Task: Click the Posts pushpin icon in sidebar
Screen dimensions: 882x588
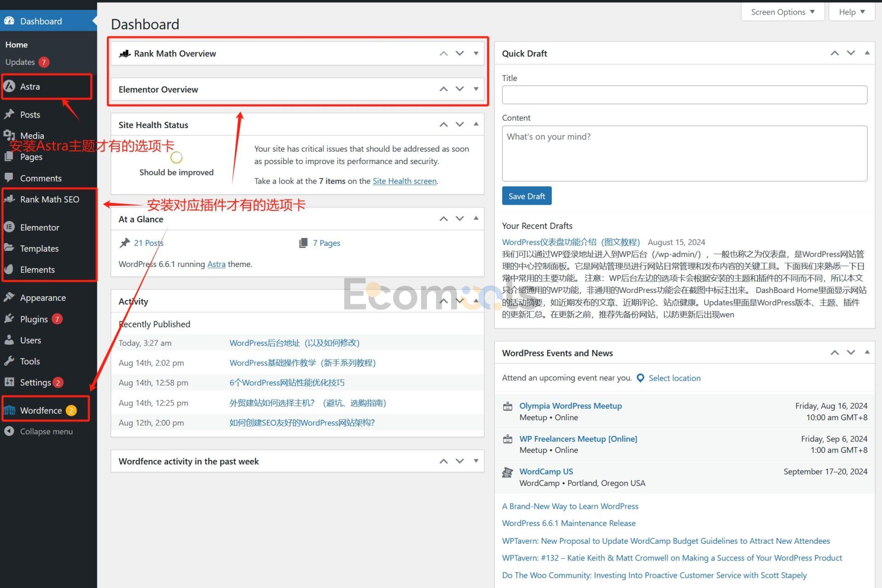Action: point(9,114)
